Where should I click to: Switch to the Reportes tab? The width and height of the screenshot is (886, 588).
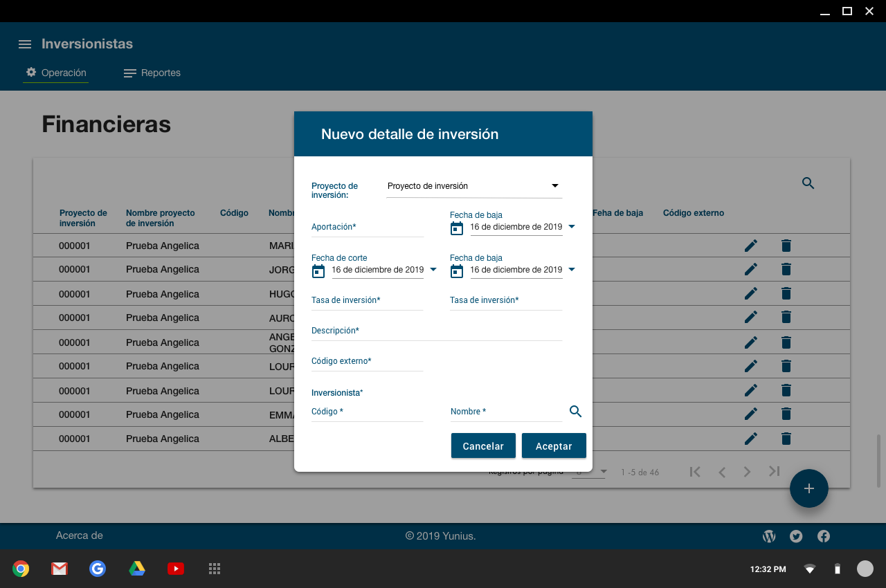[152, 73]
